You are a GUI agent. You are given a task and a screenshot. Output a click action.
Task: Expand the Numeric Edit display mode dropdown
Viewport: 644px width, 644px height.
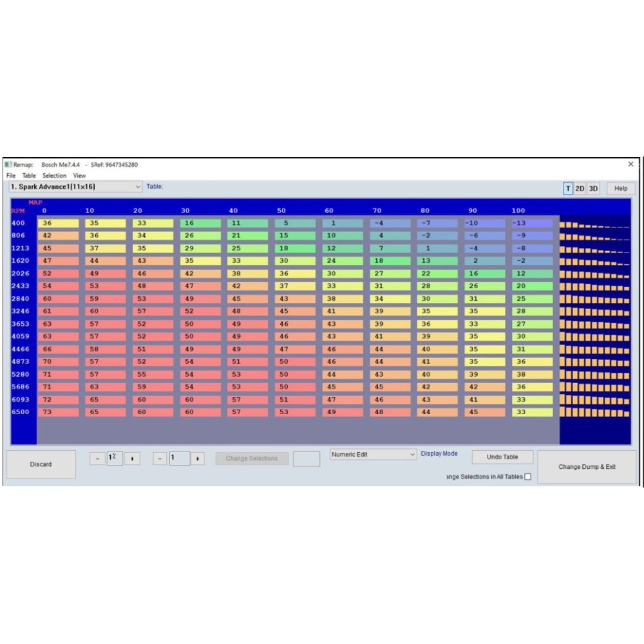[x=412, y=455]
